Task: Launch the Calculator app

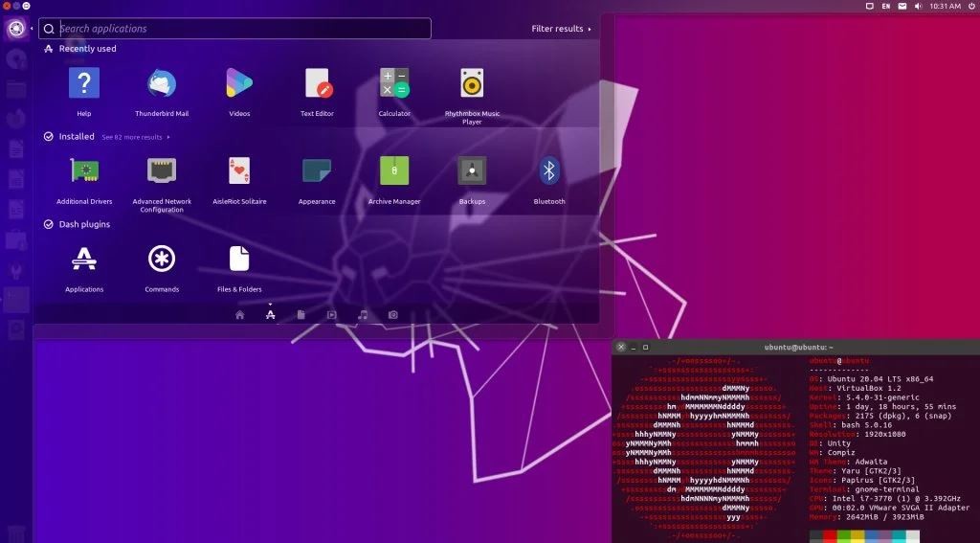Action: pos(394,84)
